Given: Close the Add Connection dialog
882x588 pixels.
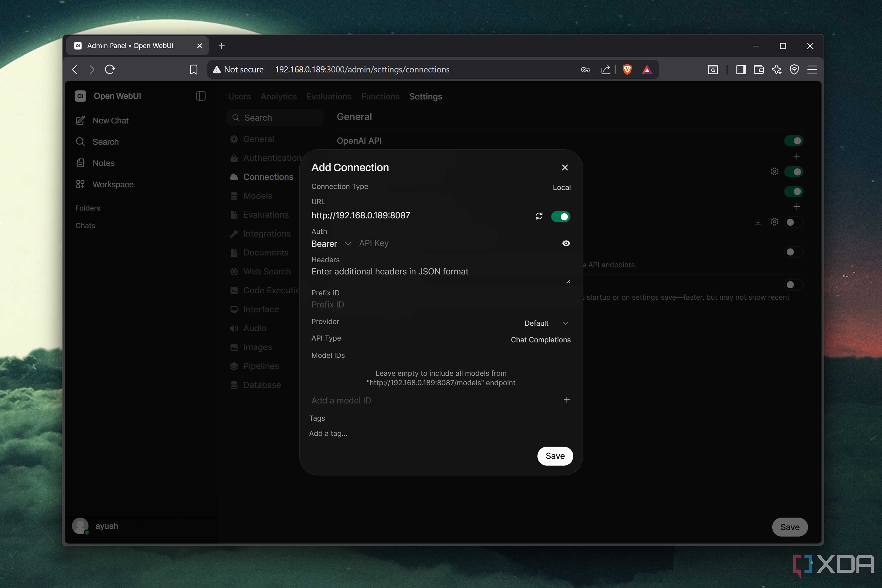Looking at the screenshot, I should [565, 168].
